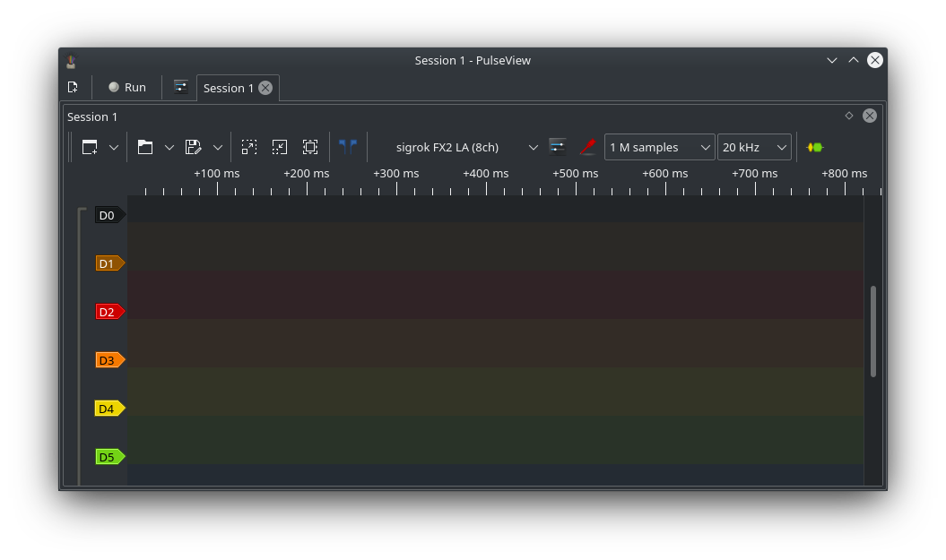
Task: Open the channel enable popup
Action: (x=587, y=146)
